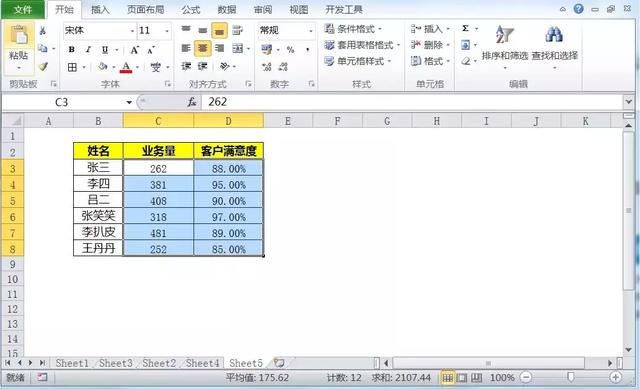Open font name dropdown 宋体
This screenshot has height=389, width=640.
(132, 31)
